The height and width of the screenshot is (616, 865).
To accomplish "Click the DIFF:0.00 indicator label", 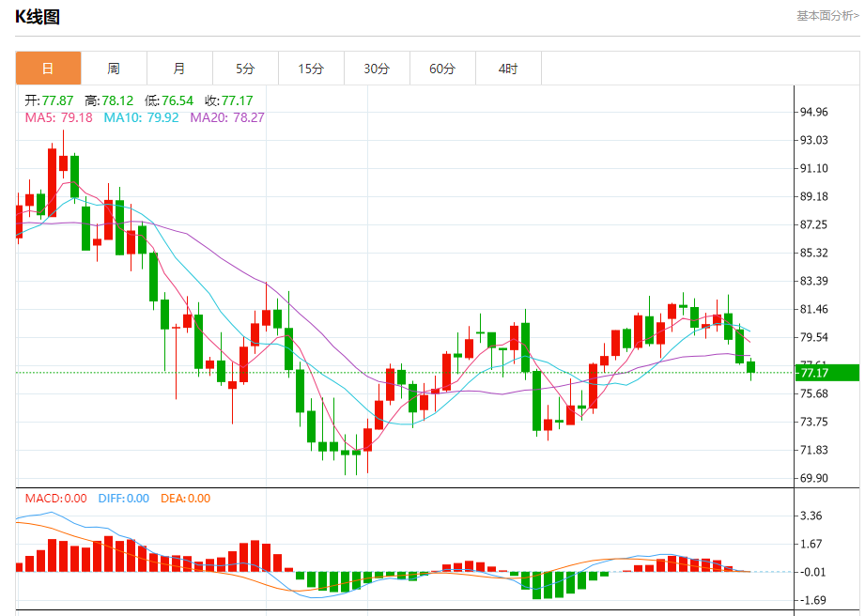I will 124,499.
